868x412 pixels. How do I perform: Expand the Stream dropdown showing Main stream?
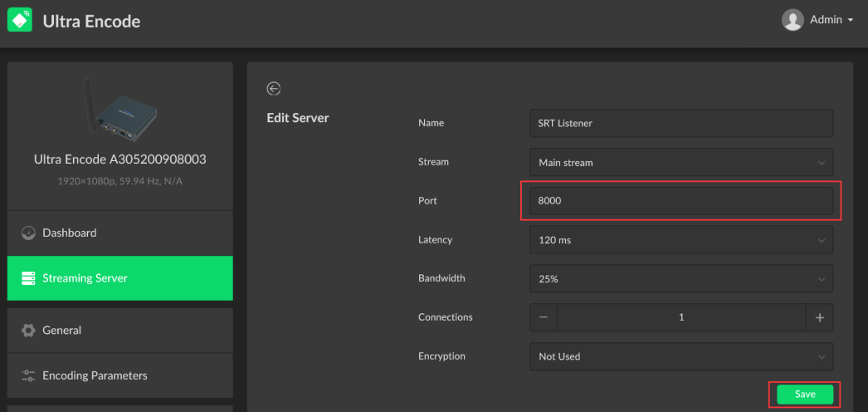pos(681,163)
